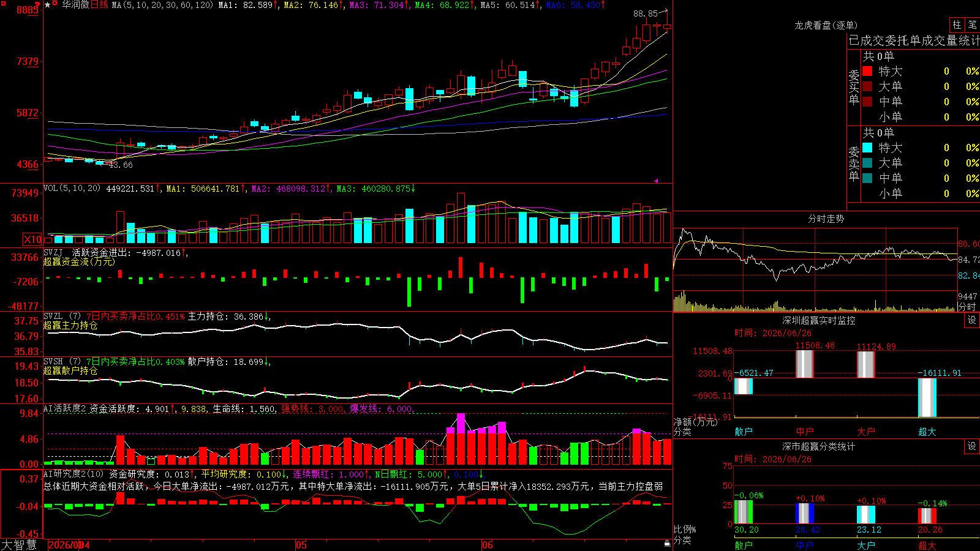Click the magenta arrow marker below the candlesticks
980x551 pixels.
655,181
